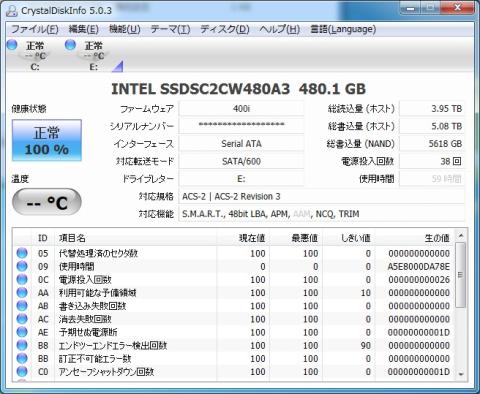480x394 pixels.
Task: Click the status circle for attribute B8
Action: [22, 345]
